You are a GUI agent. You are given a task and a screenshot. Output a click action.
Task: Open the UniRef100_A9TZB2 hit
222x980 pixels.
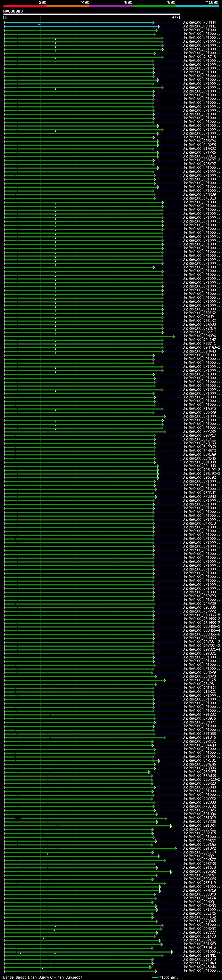[x=199, y=714]
